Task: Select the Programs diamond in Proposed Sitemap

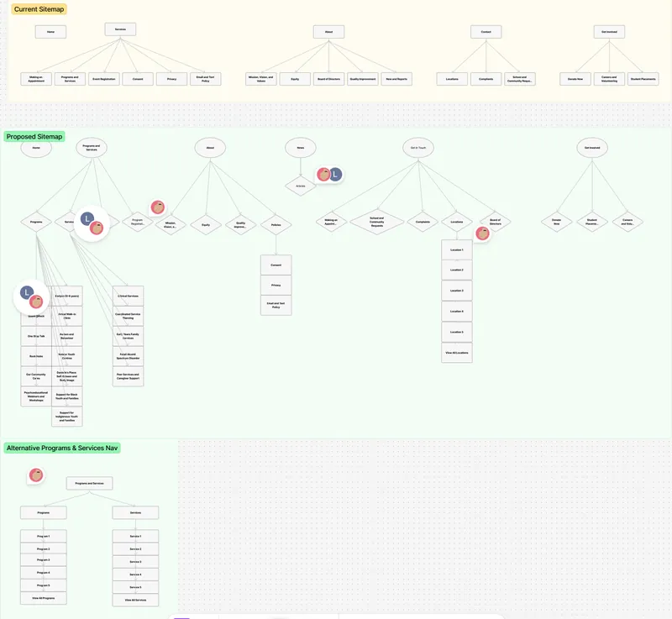Action: (36, 222)
